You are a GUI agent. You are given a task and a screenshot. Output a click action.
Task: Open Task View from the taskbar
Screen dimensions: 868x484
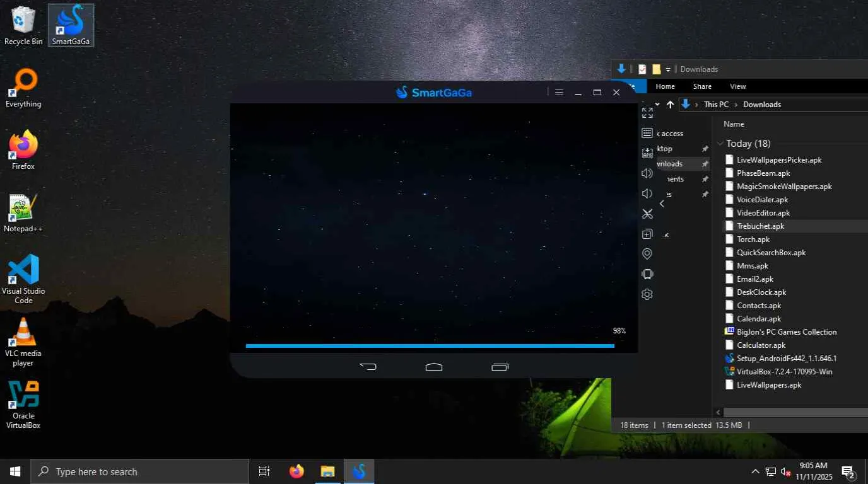pos(264,471)
